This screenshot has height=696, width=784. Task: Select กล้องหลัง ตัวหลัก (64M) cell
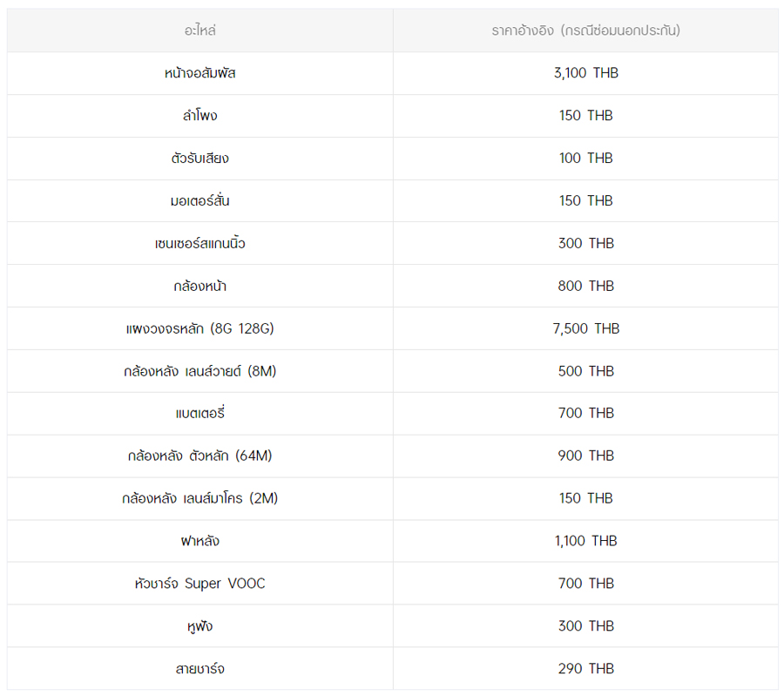pyautogui.click(x=199, y=456)
